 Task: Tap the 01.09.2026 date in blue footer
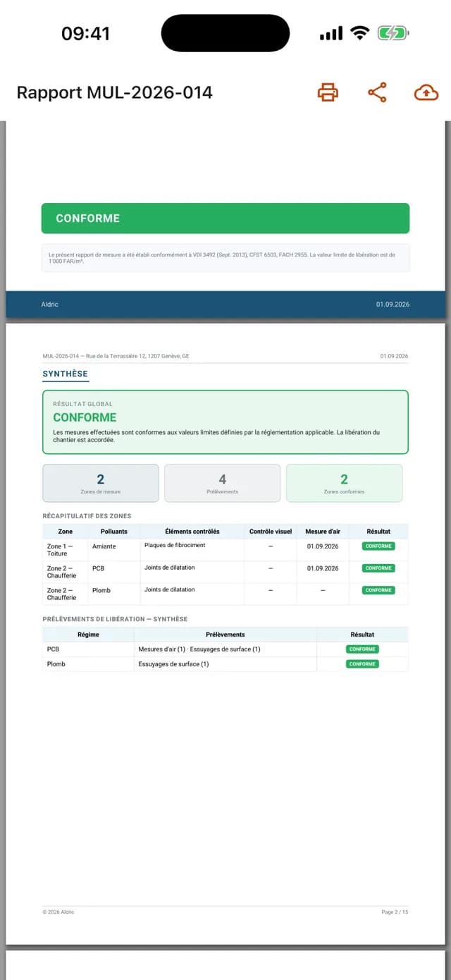393,305
